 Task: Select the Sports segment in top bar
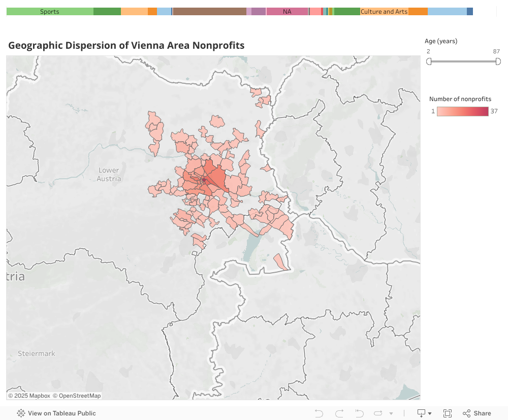(50, 11)
